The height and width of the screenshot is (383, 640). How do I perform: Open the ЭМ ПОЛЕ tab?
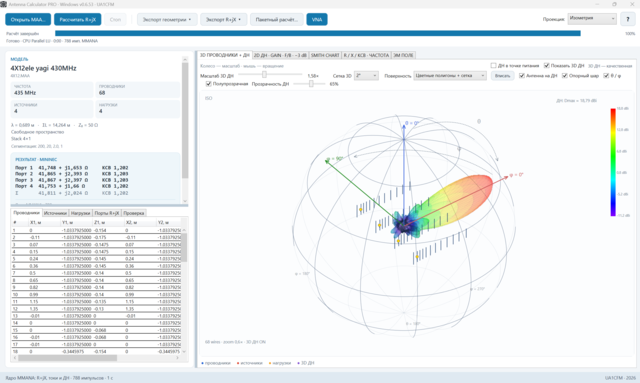403,55
